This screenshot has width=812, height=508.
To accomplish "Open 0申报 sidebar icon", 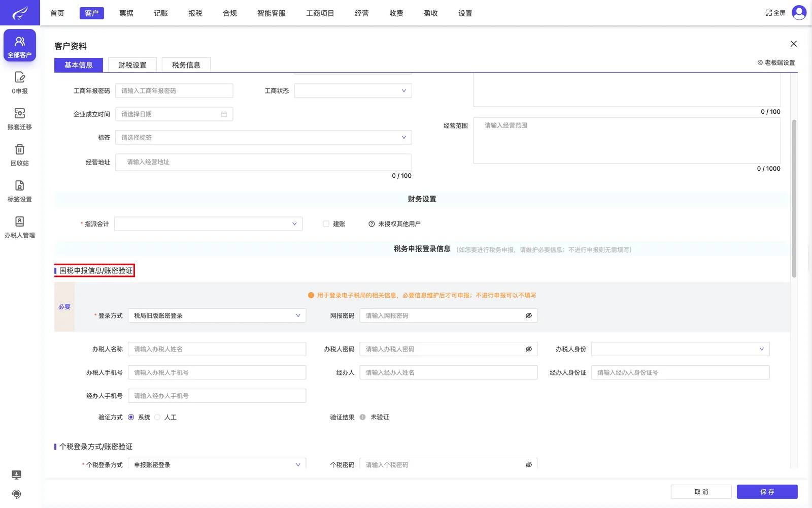I will pyautogui.click(x=20, y=83).
